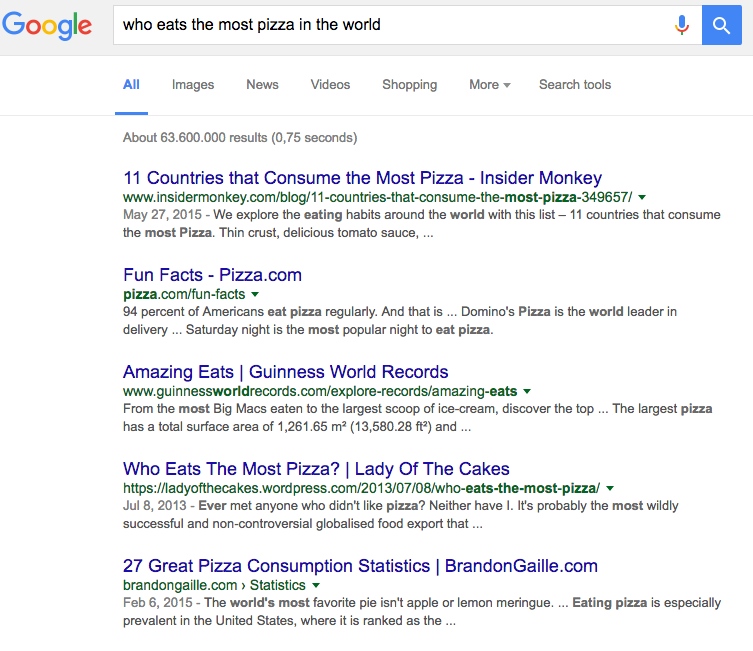This screenshot has width=753, height=651.
Task: Open Amazing Eats Guinness World Records result
Action: click(x=285, y=372)
